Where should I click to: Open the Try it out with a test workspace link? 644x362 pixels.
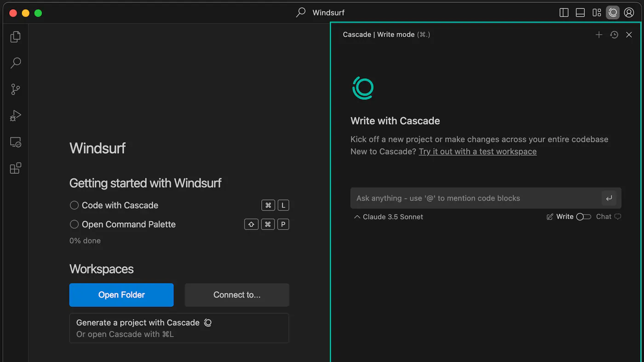[477, 151]
